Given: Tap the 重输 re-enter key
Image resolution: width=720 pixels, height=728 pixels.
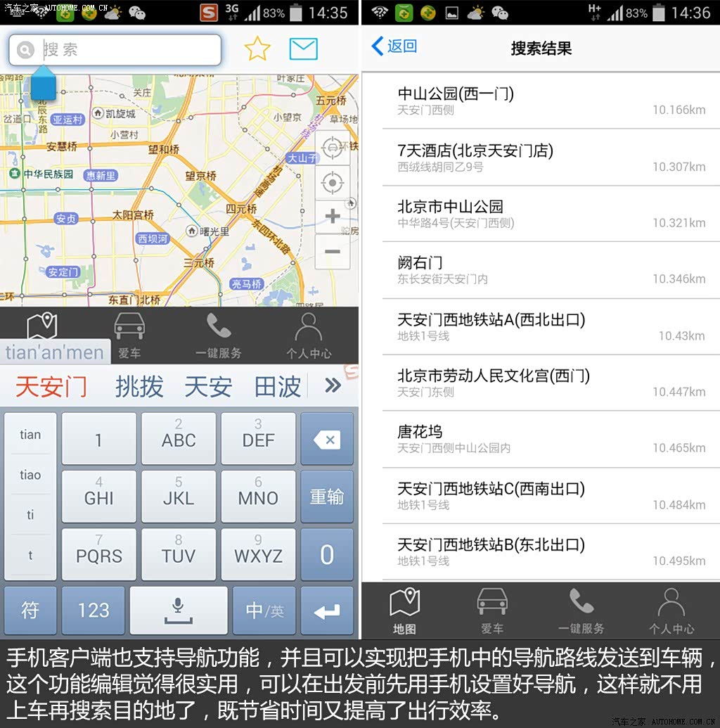Looking at the screenshot, I should pos(327,497).
